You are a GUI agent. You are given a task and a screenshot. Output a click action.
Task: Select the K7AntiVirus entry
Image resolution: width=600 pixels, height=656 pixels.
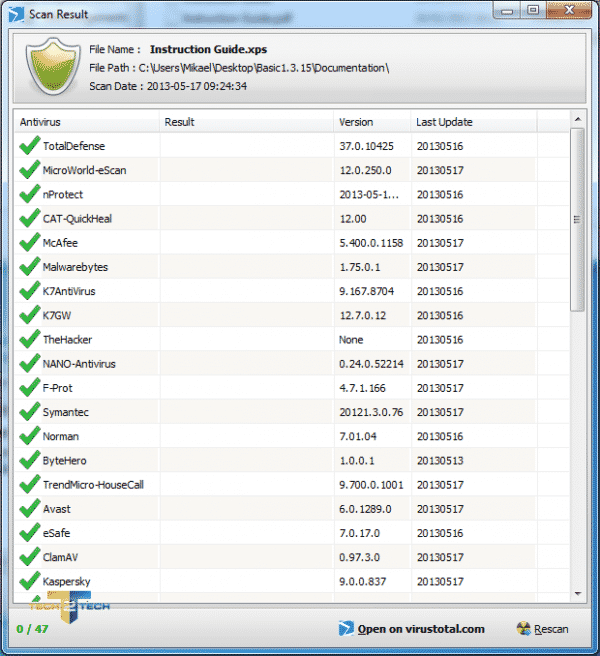coord(69,291)
